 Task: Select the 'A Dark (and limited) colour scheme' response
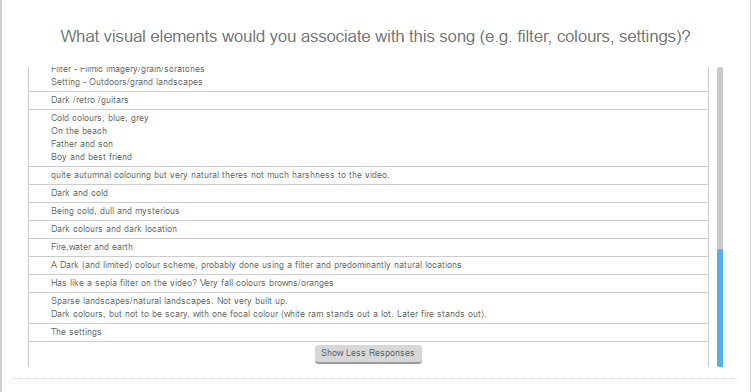click(368, 265)
